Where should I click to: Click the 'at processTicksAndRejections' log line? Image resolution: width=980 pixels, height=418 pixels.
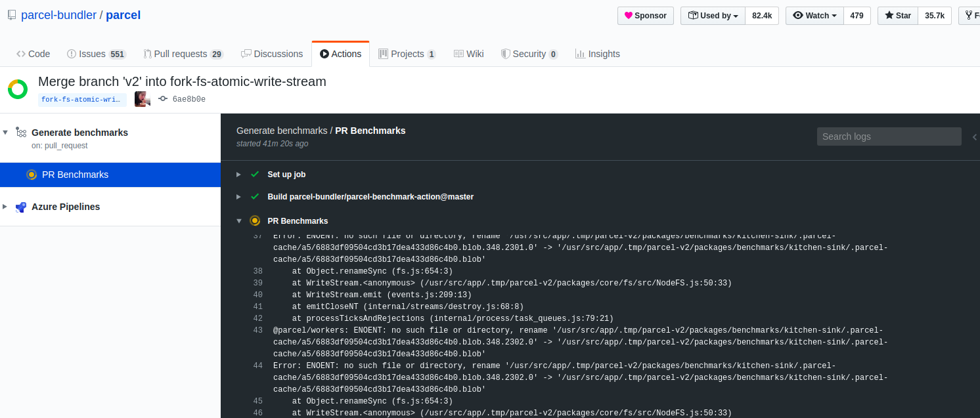point(453,319)
